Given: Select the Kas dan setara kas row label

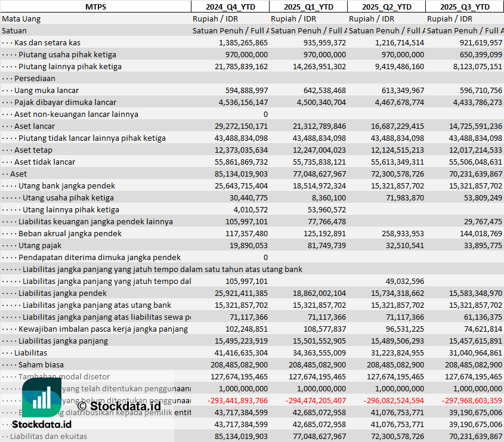Looking at the screenshot, I should point(47,42).
